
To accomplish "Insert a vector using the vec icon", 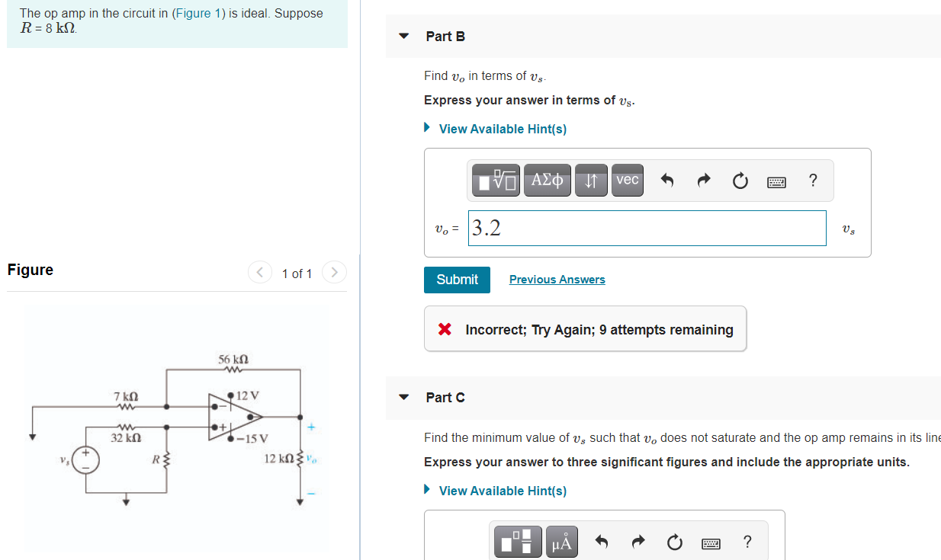I will pos(627,180).
